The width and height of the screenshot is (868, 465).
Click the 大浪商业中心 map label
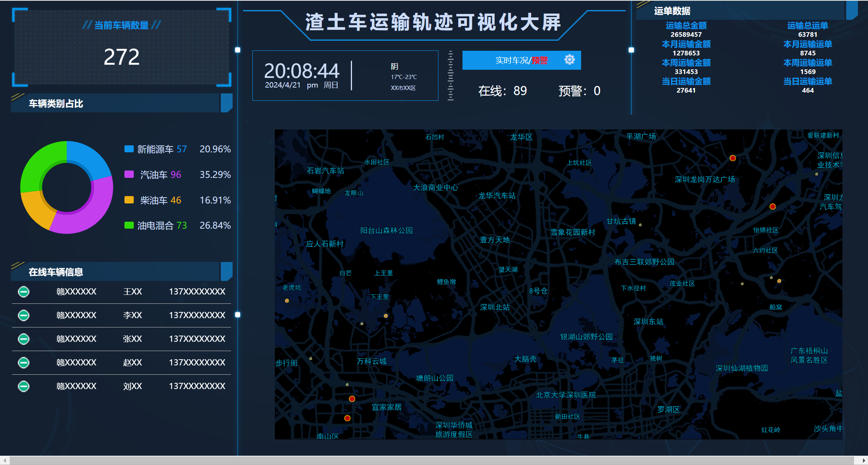pos(435,188)
